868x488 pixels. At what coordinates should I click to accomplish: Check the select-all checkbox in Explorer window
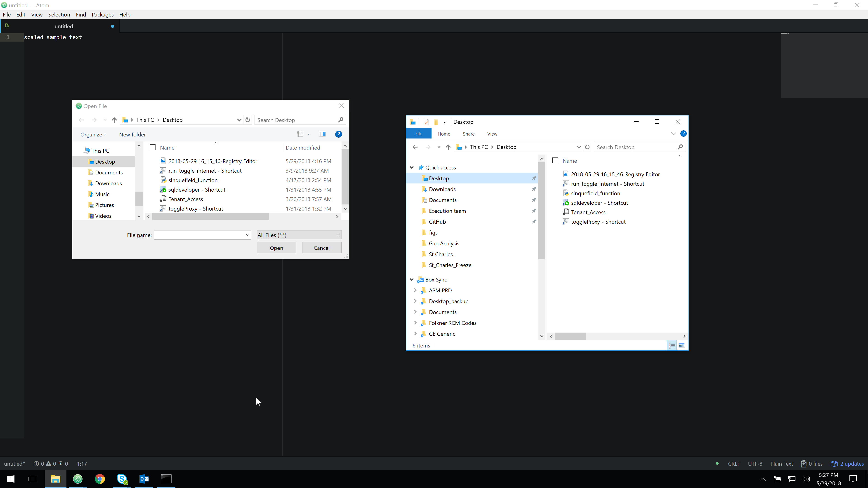pyautogui.click(x=555, y=161)
